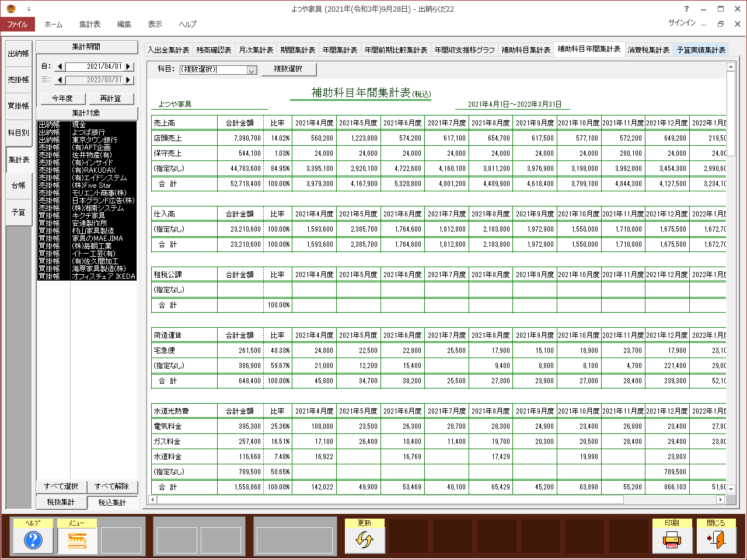Click the 再計算 button
747x560 pixels.
[x=111, y=99]
